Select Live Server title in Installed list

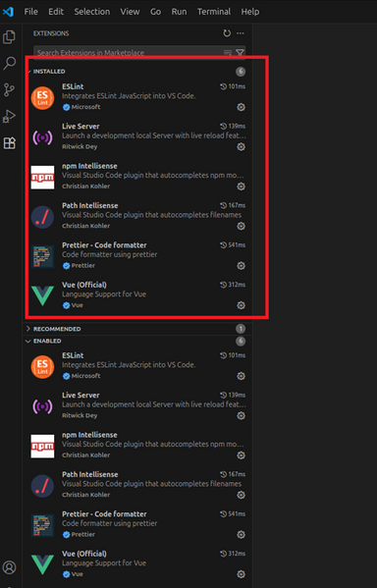(81, 127)
